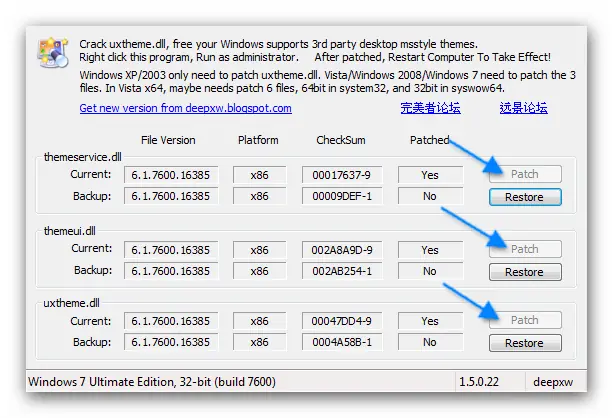Click themeservice.dll backup Patched No field

430,196
